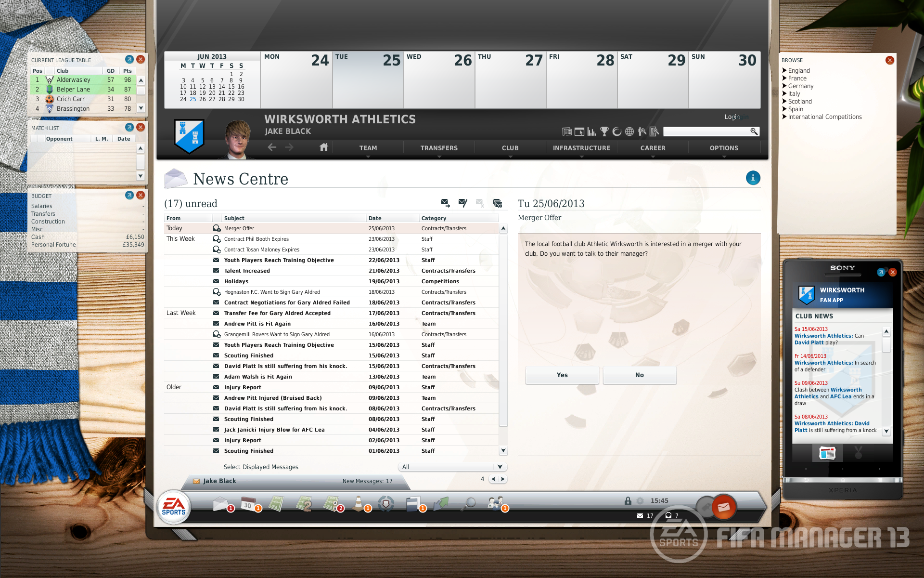Click the traffic cone training icon in the bottom bar

tap(359, 504)
